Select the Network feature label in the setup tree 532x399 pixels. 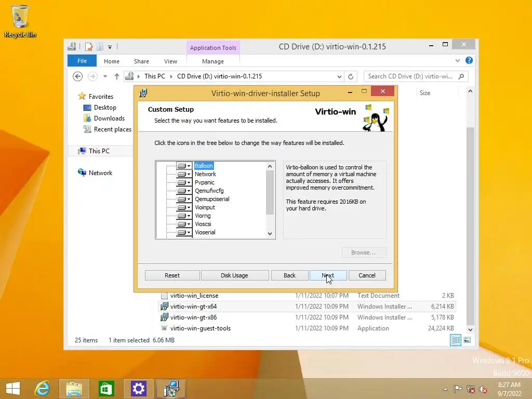(x=205, y=174)
